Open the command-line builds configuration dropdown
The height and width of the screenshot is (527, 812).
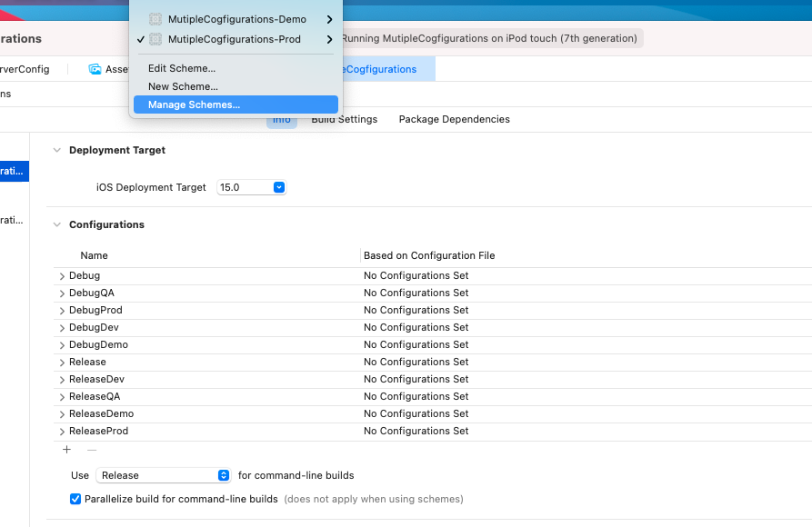point(163,475)
